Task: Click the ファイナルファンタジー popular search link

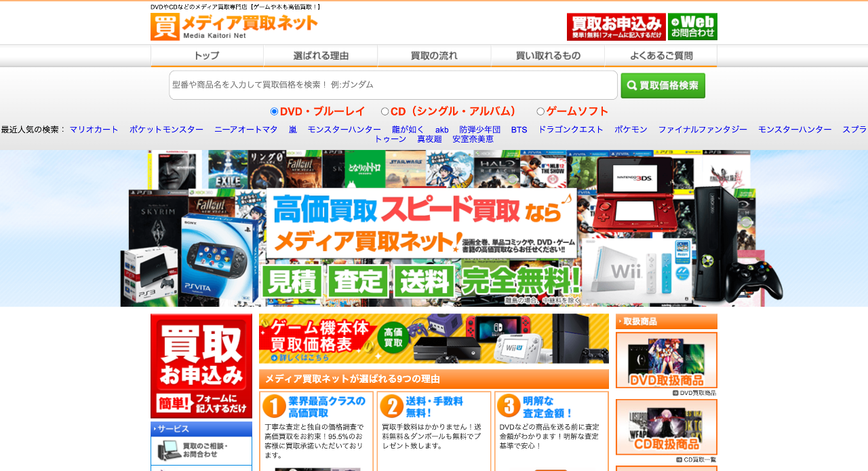Action: 703,130
